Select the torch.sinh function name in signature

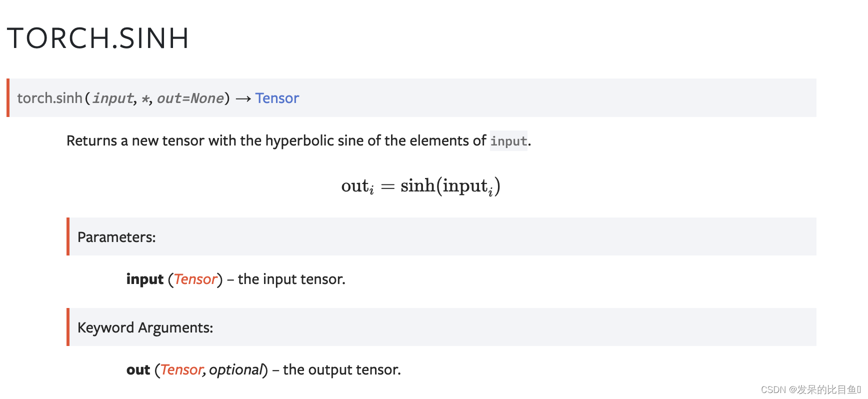[49, 98]
